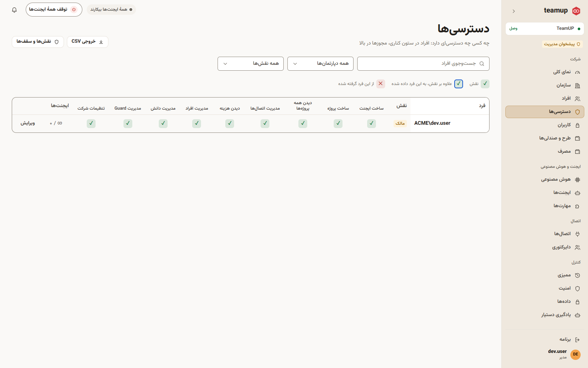Open نمای کلی overview icon

577,72
